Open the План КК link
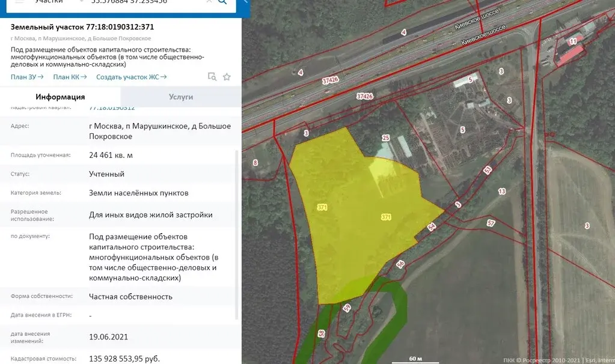The image size is (615, 364). [70, 77]
